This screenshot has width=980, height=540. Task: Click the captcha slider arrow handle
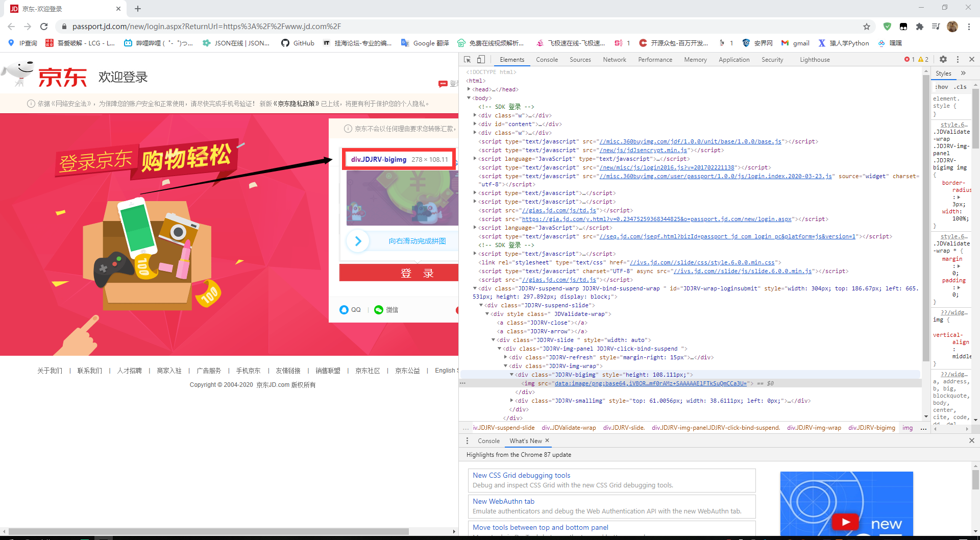358,241
